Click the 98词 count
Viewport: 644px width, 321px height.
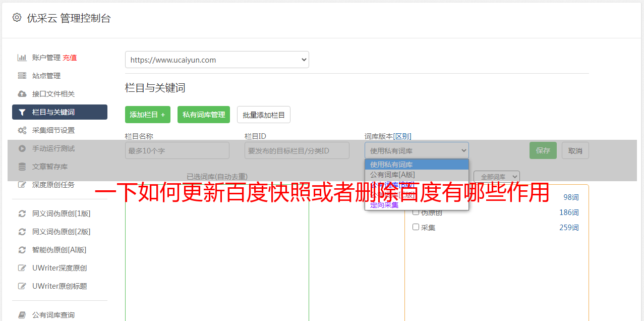click(571, 197)
